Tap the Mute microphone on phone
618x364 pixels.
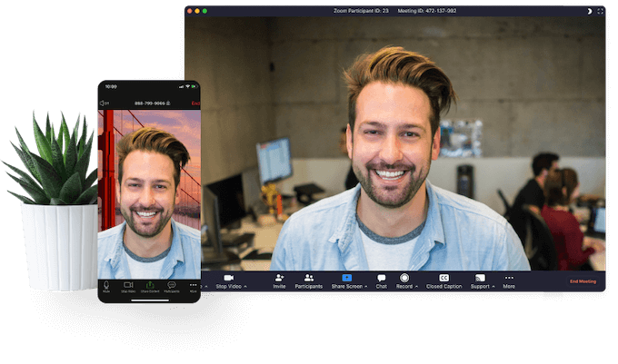106,285
